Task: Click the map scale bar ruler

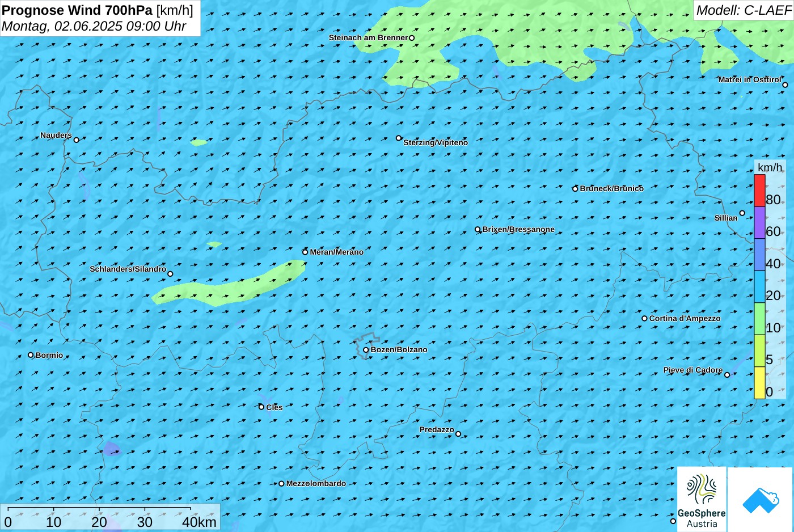Action: click(99, 509)
